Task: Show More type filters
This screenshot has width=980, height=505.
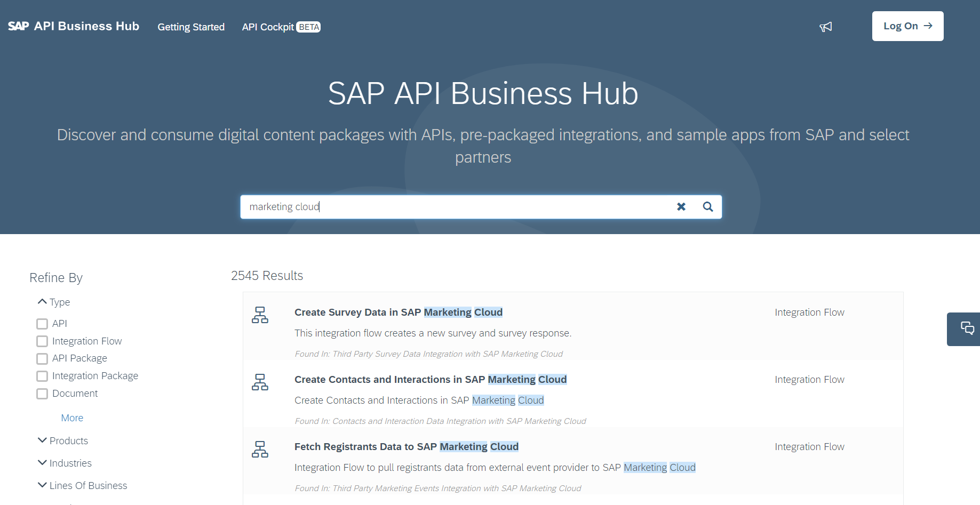Action: tap(72, 418)
